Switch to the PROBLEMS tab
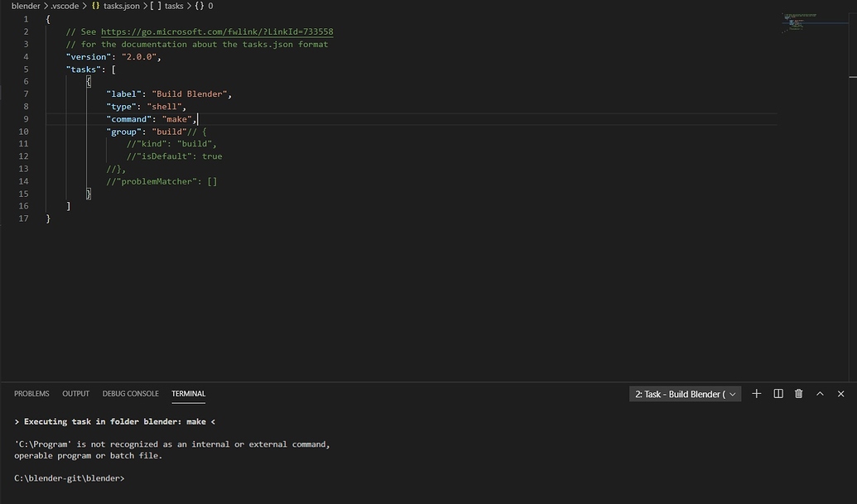 pyautogui.click(x=31, y=394)
